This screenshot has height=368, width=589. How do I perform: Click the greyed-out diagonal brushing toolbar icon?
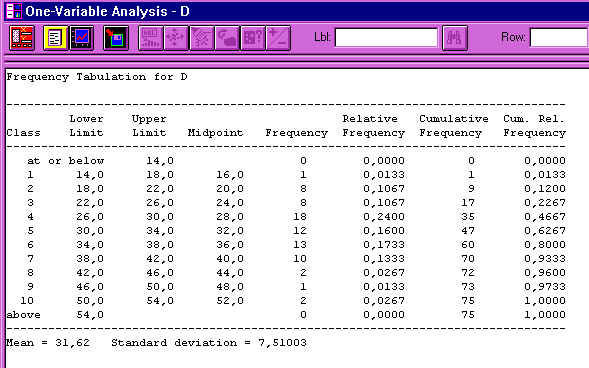(x=202, y=38)
